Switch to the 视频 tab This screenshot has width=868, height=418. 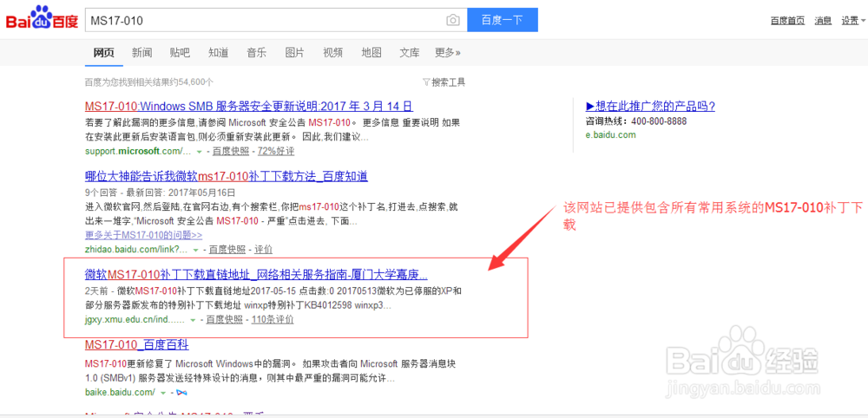(x=332, y=53)
